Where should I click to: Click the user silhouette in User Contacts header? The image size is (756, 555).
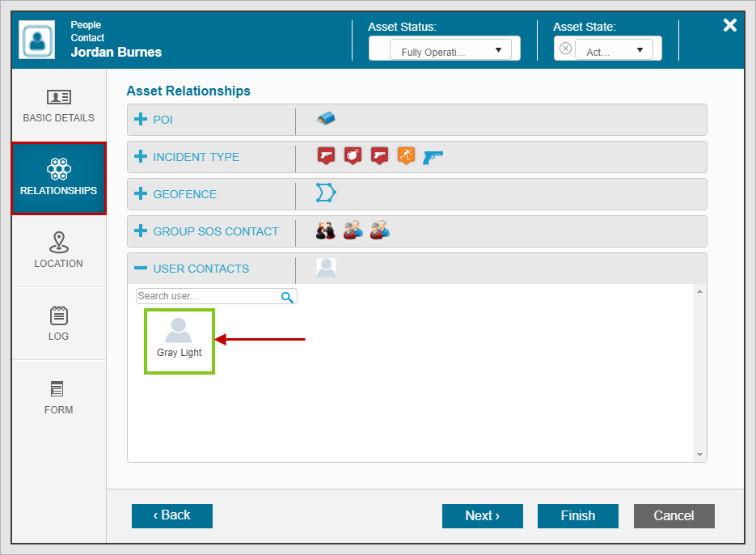tap(326, 268)
